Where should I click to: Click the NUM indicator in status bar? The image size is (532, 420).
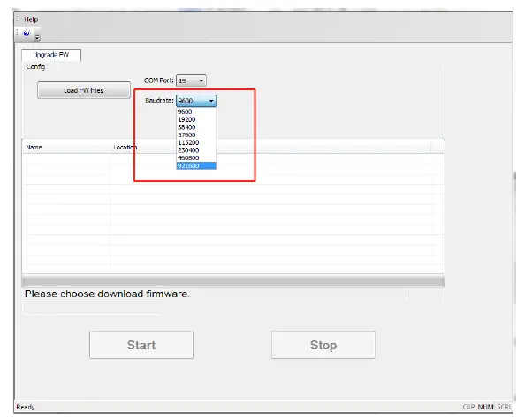pyautogui.click(x=485, y=407)
